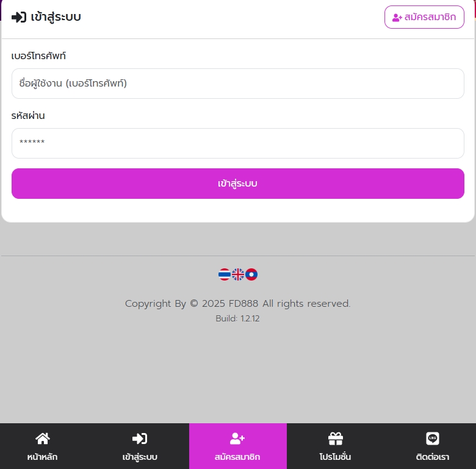Screen dimensions: 476x469
Task: Focus the phone number username field
Action: pos(238,84)
